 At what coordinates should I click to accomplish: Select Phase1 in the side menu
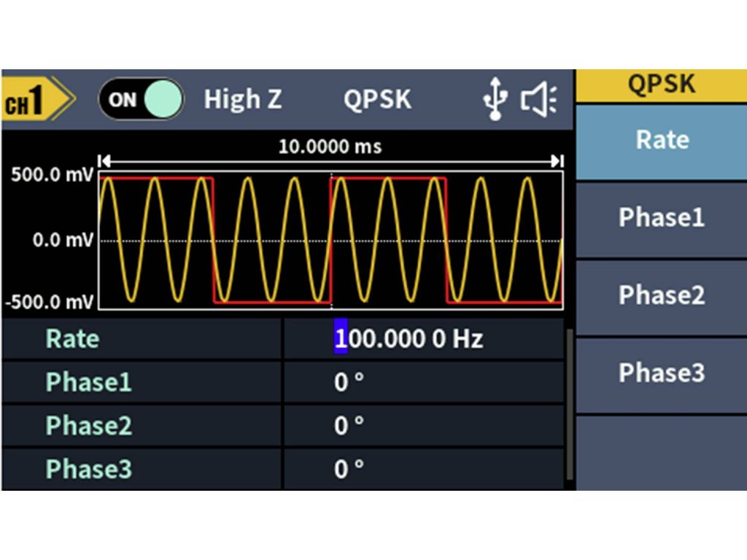point(662,217)
